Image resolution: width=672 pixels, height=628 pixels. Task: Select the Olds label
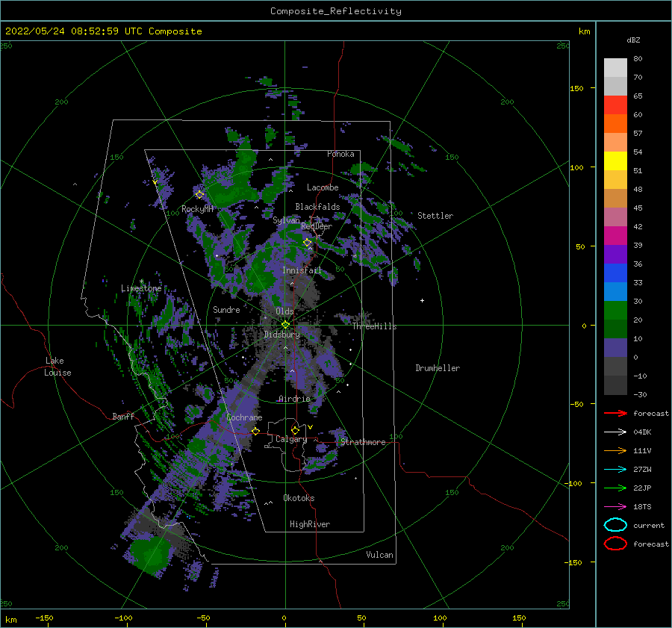(x=284, y=311)
